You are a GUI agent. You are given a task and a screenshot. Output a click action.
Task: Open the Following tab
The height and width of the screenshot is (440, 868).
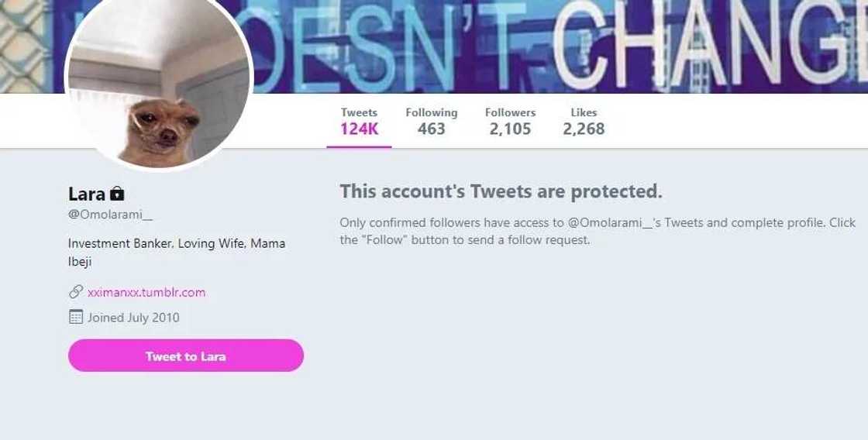(x=431, y=121)
